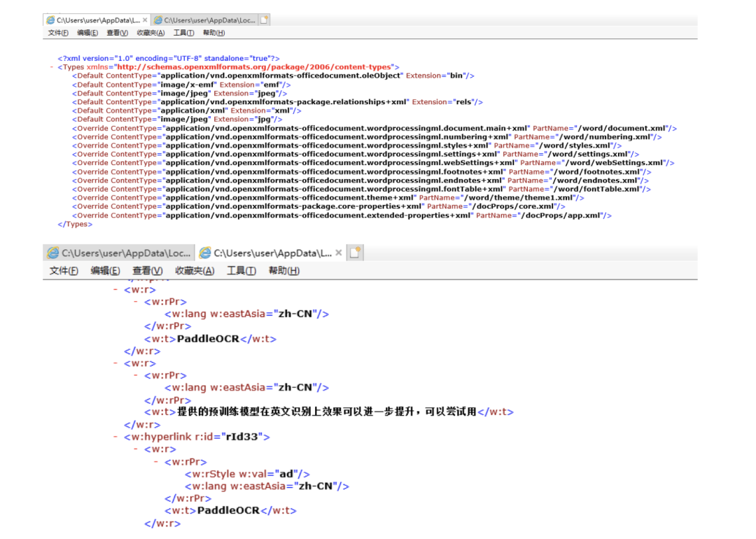Click the closing </Types> tag
This screenshot has height=539, width=756.
pos(75,225)
